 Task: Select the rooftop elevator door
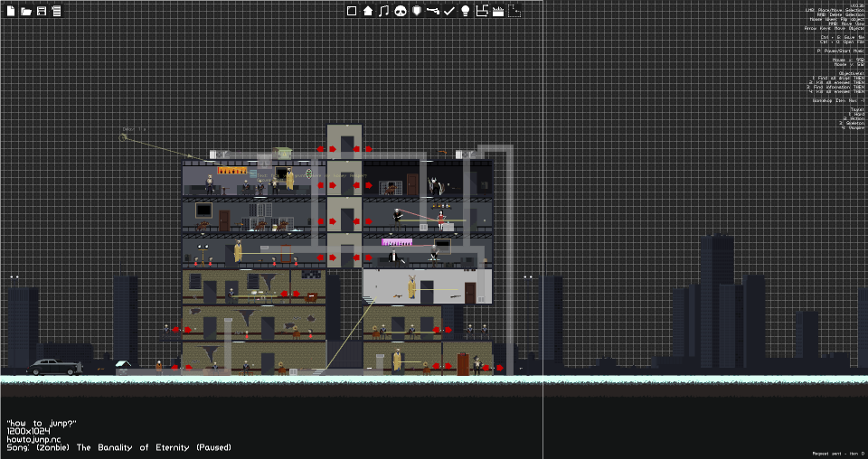tap(347, 146)
